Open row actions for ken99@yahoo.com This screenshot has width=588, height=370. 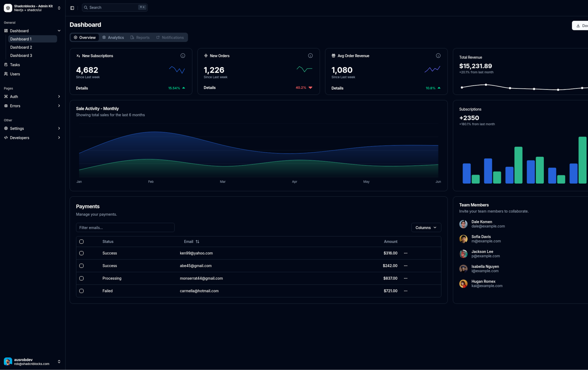[x=406, y=253]
